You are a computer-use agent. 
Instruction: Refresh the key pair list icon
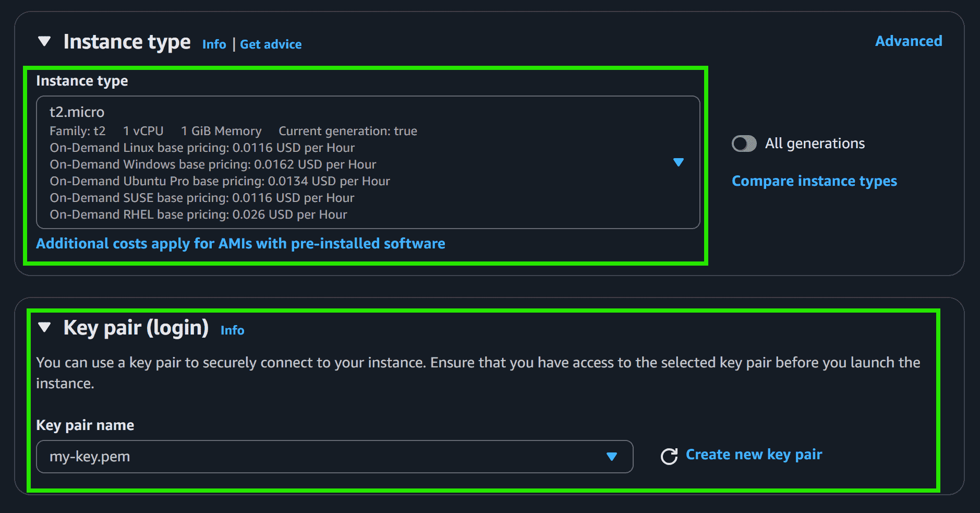[669, 456]
